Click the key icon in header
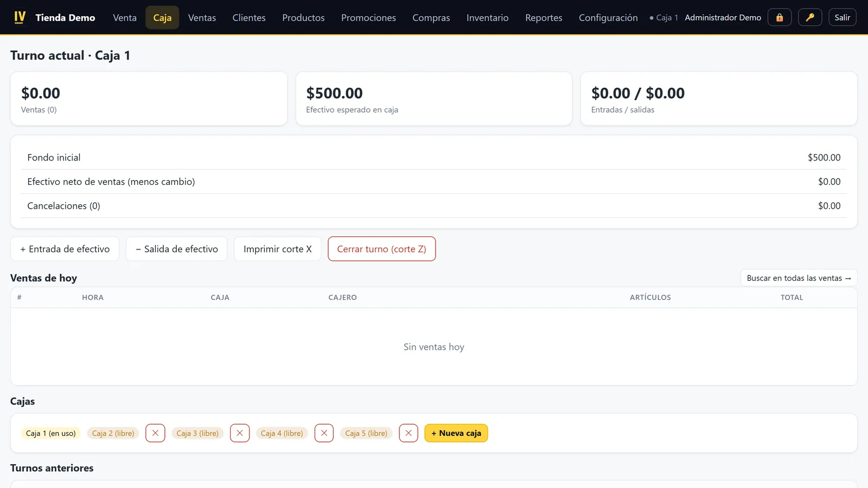868x488 pixels. pos(810,17)
